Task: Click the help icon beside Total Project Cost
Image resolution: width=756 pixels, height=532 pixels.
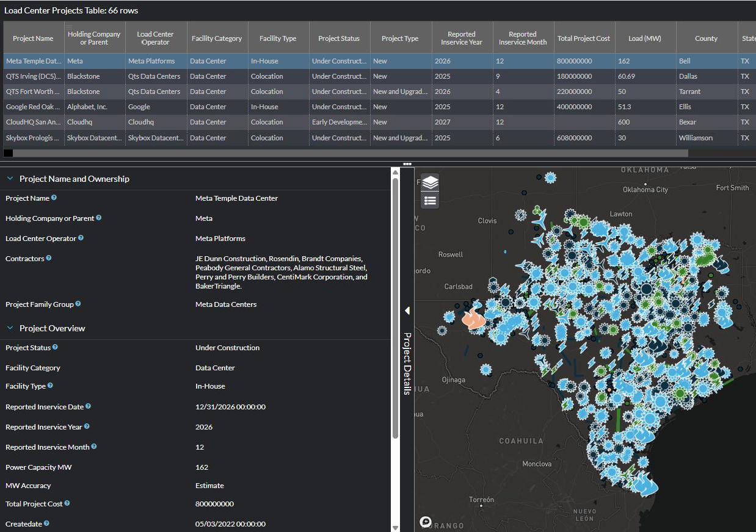Action: [x=68, y=503]
